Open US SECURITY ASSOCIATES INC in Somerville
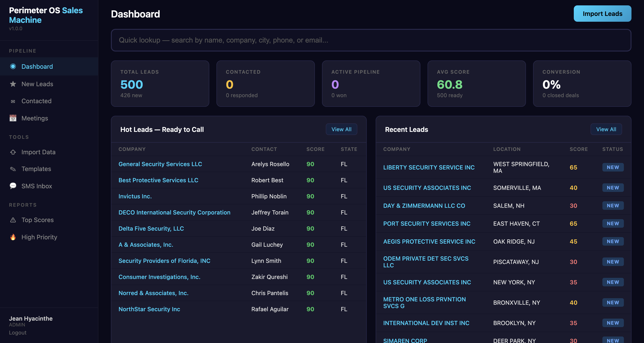This screenshot has height=343, width=644. [x=427, y=188]
